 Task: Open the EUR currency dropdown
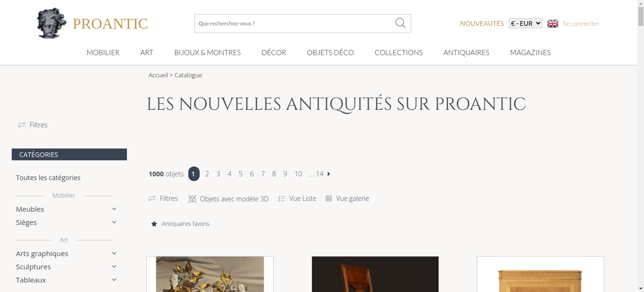[526, 23]
